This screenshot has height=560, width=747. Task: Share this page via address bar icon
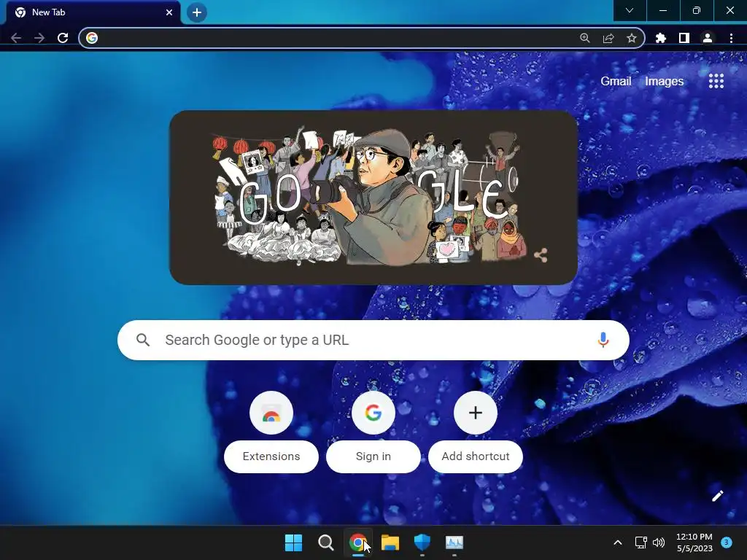click(608, 38)
